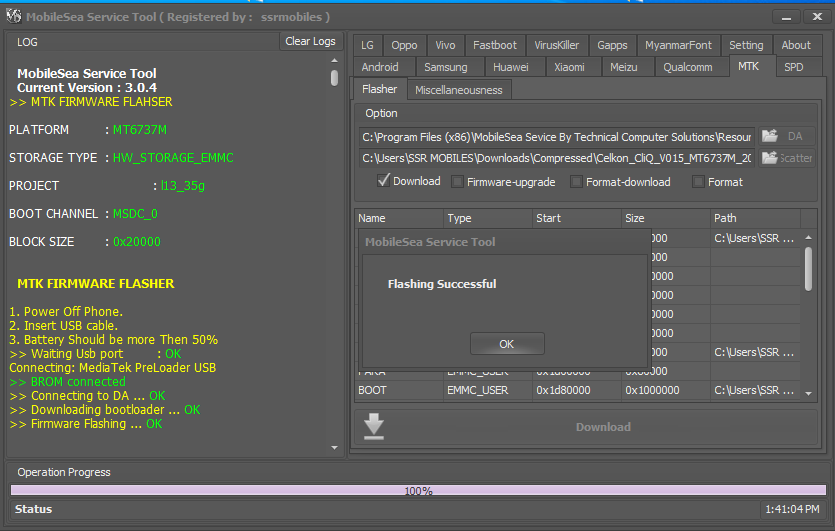
Task: Click the scatter file path field
Action: [556, 158]
